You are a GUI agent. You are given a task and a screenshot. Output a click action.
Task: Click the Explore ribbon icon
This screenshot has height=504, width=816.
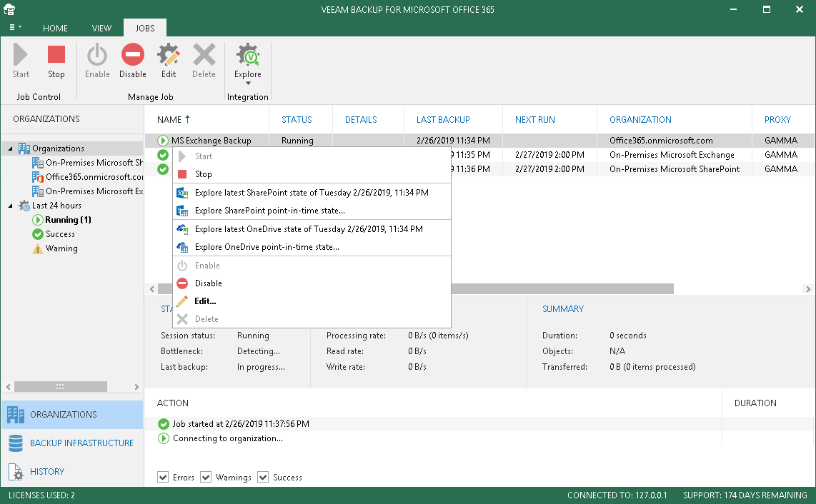pos(248,55)
